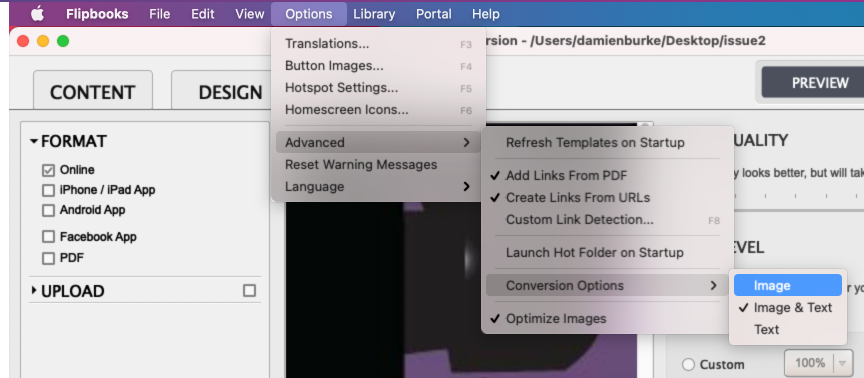Toggle Optimize Images option
Viewport: 864px width, 378px height.
coord(607,318)
